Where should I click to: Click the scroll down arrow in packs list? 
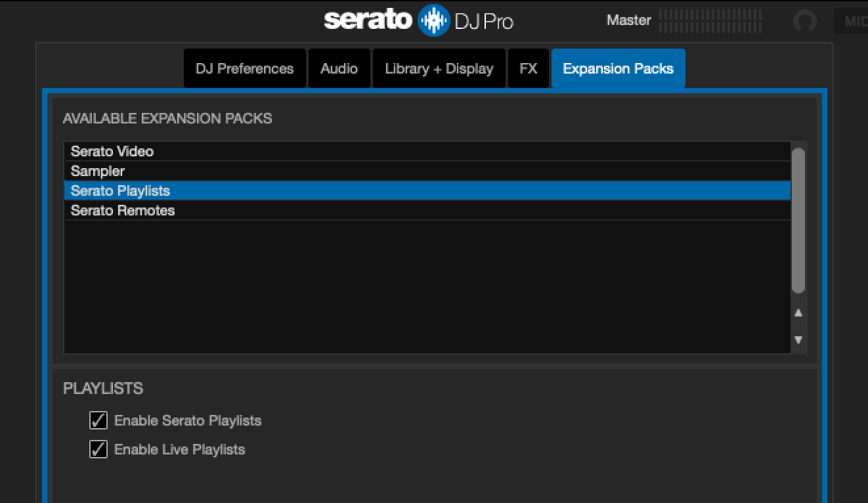(798, 339)
